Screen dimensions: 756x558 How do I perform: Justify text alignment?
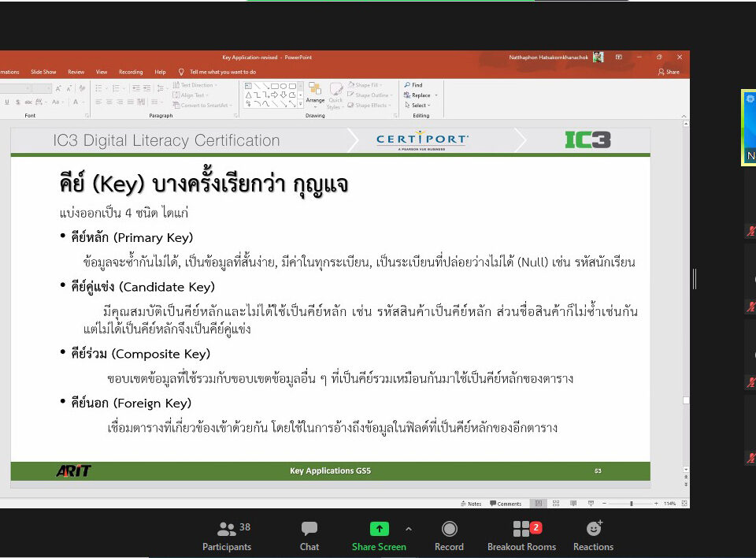130,102
